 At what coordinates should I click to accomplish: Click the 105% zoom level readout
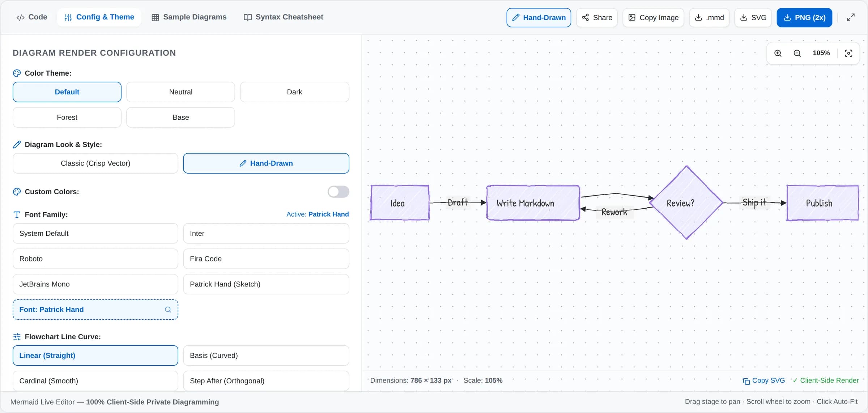coord(821,53)
